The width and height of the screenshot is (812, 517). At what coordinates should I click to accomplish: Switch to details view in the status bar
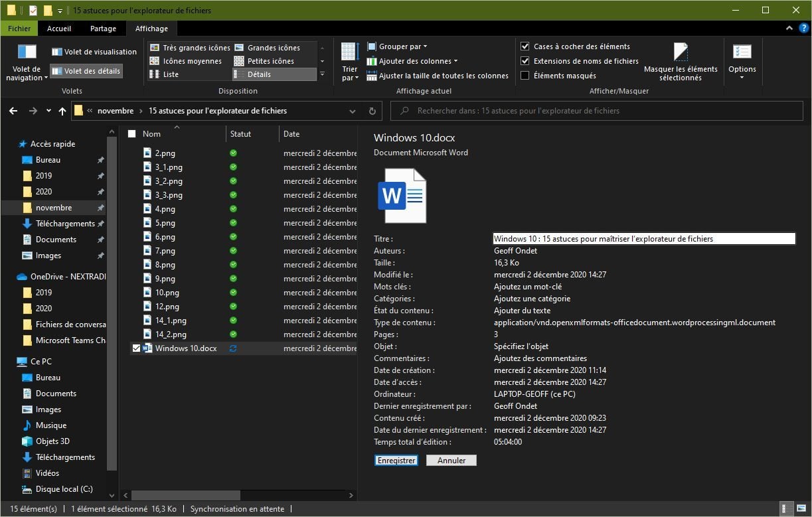[x=785, y=509]
